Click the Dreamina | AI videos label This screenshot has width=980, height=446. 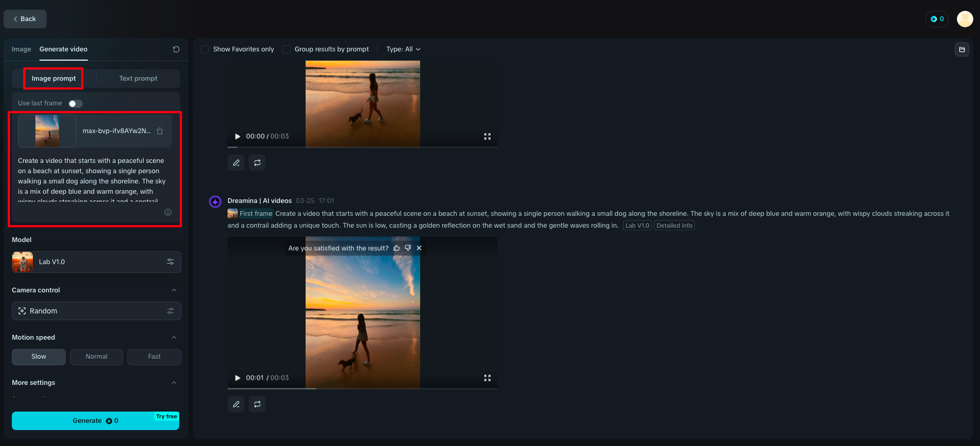(259, 201)
